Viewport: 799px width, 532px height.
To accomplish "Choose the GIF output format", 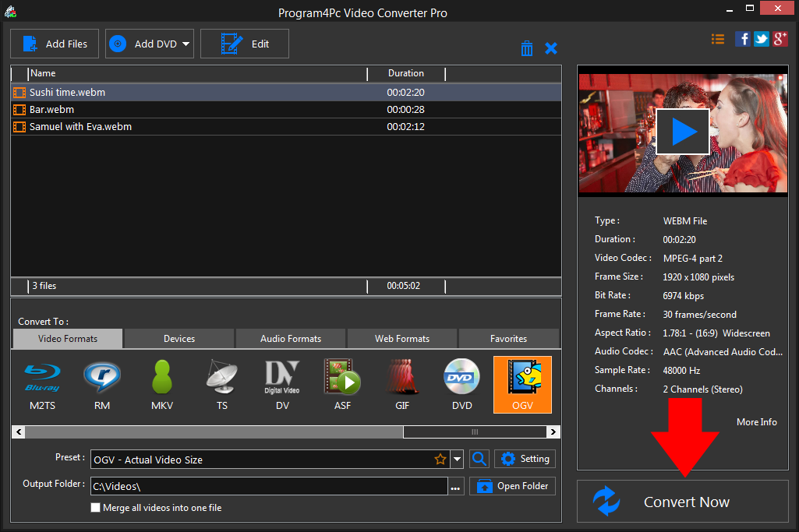I will tap(402, 384).
